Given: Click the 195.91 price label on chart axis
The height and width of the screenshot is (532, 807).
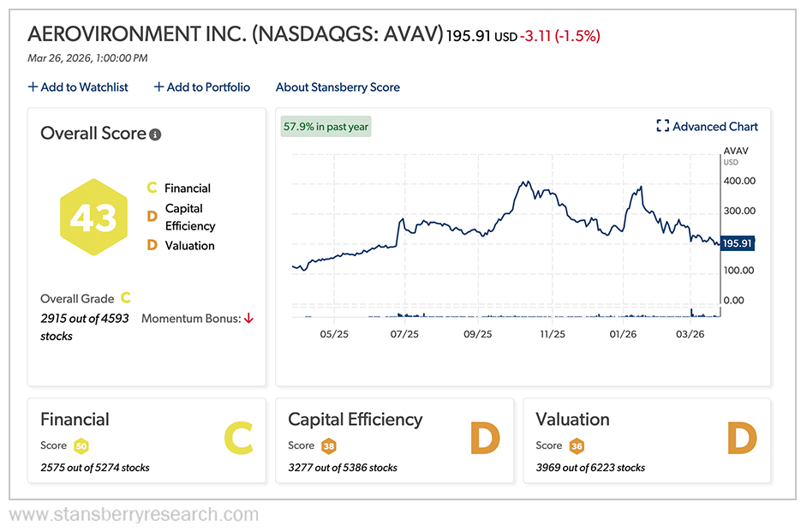Looking at the screenshot, I should click(735, 243).
